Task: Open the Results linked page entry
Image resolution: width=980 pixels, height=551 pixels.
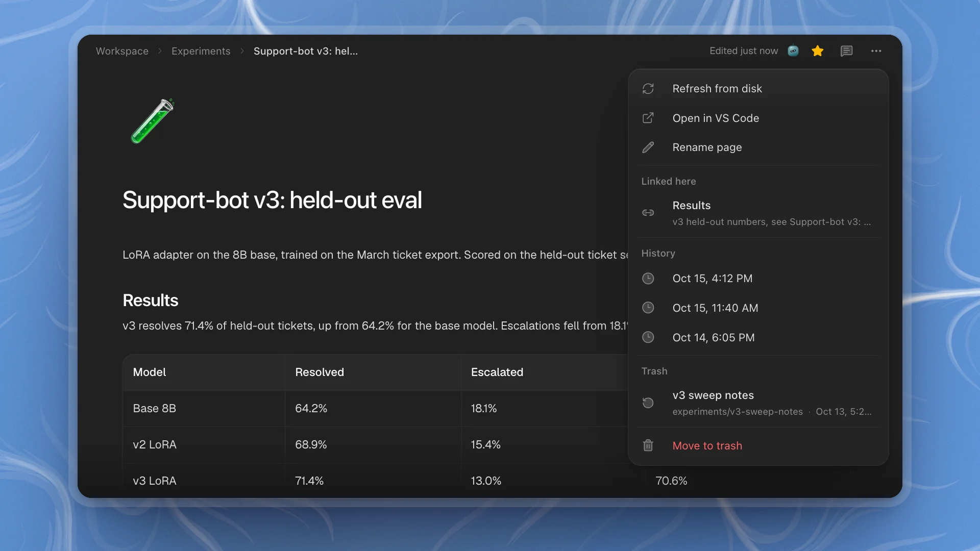Action: pyautogui.click(x=758, y=213)
